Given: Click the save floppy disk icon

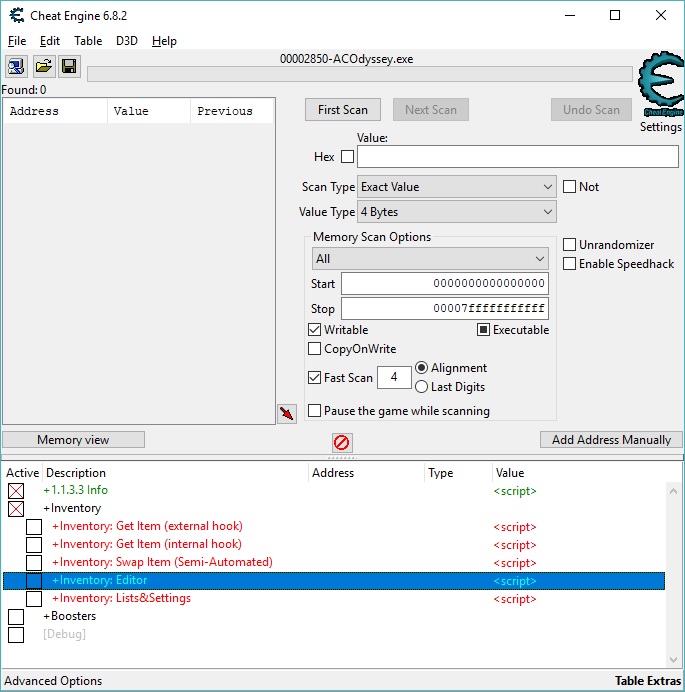Looking at the screenshot, I should pyautogui.click(x=69, y=67).
